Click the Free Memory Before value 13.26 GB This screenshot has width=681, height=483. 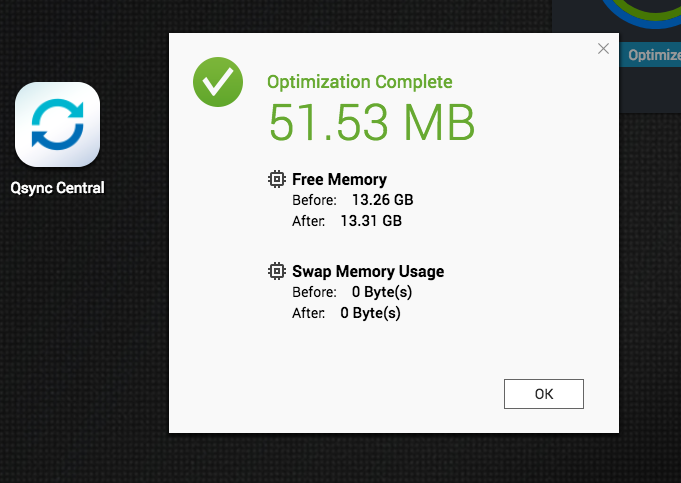(x=383, y=200)
